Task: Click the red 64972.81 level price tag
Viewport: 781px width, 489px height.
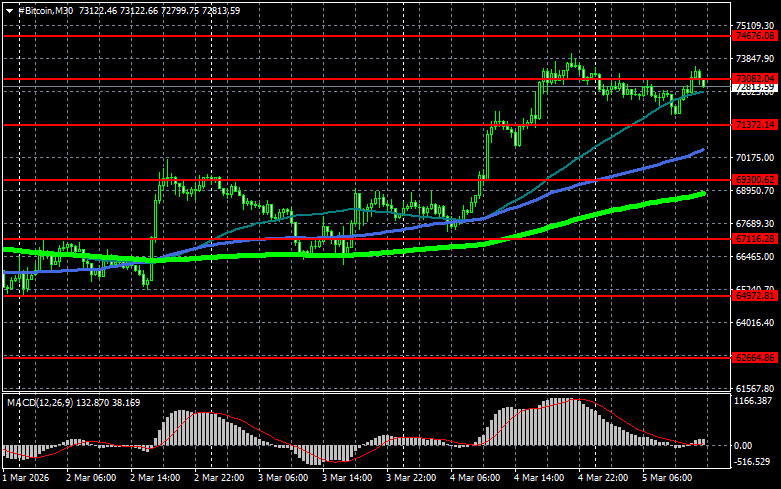Action: 755,296
